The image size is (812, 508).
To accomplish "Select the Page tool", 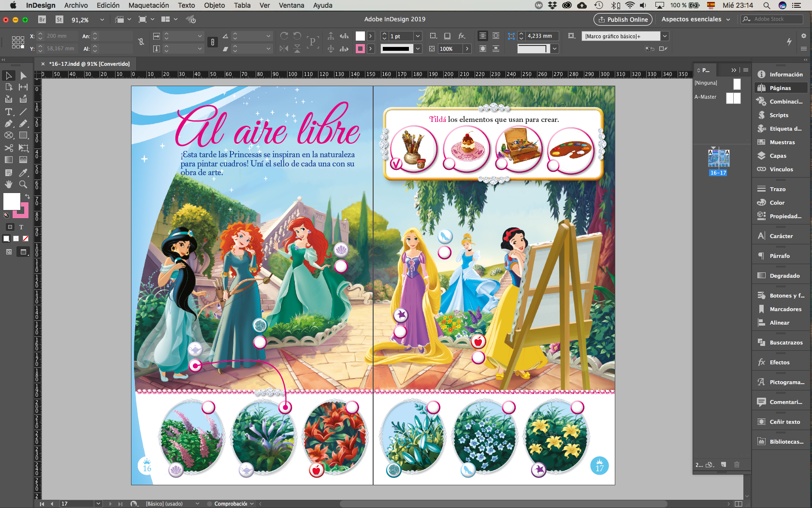I will tap(9, 87).
